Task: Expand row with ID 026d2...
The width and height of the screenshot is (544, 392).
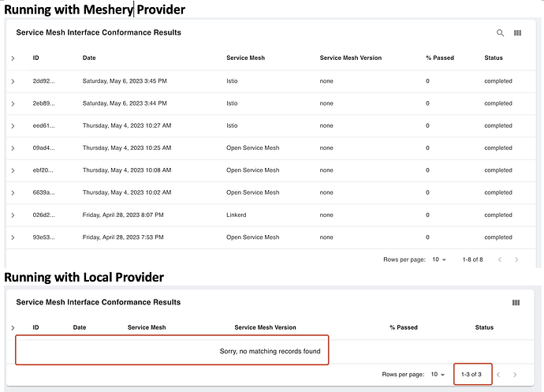Action: click(x=13, y=215)
